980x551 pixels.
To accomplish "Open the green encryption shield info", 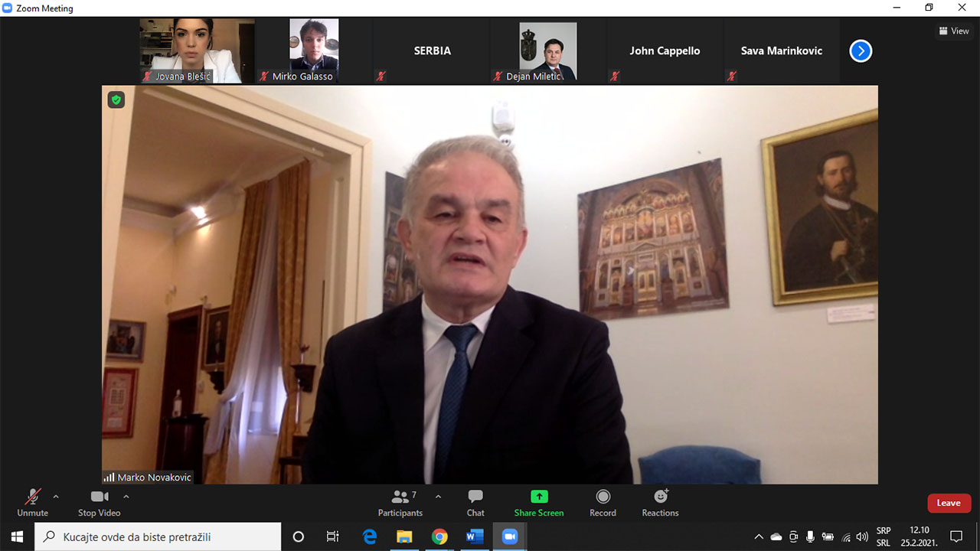I will [116, 99].
